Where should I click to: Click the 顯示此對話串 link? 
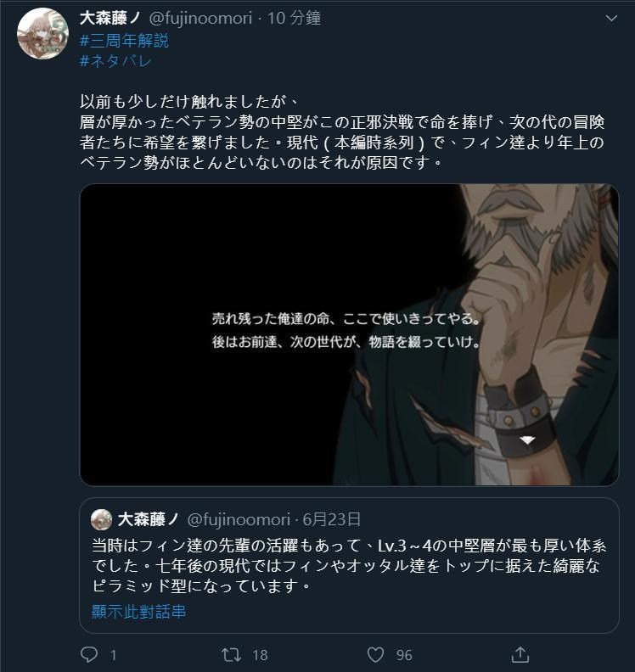139,611
